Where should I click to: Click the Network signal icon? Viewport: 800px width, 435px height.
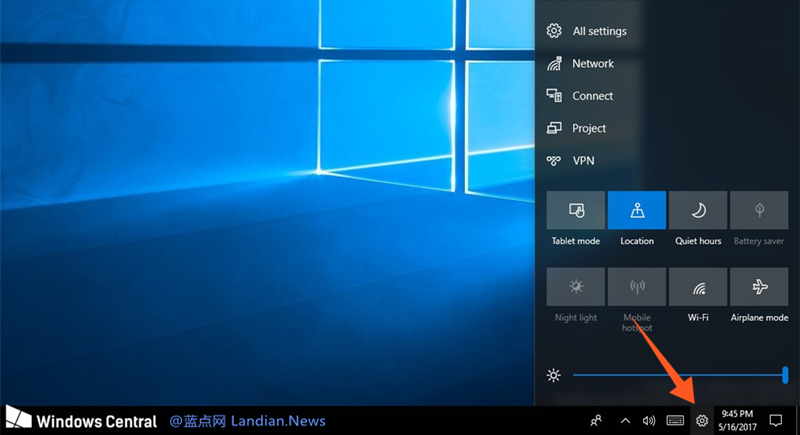click(x=554, y=64)
